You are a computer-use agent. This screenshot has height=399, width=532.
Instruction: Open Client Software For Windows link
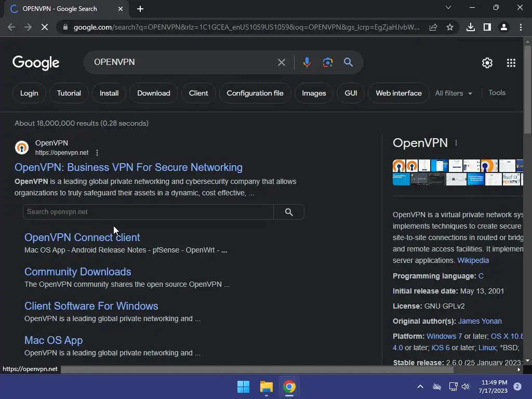pyautogui.click(x=91, y=306)
